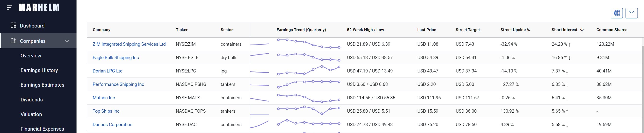Sort by Street Target column
644x133 pixels.
click(468, 30)
